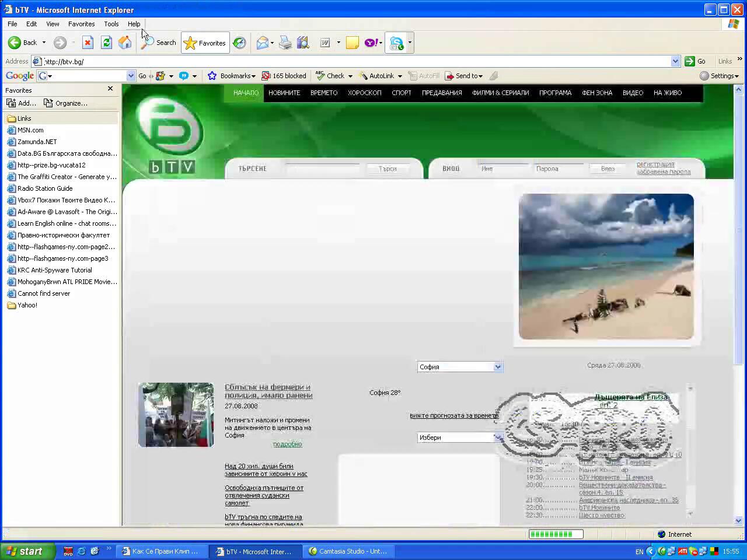This screenshot has height=560, width=747.
Task: Open the Search pane from the toolbar
Action: tap(158, 43)
